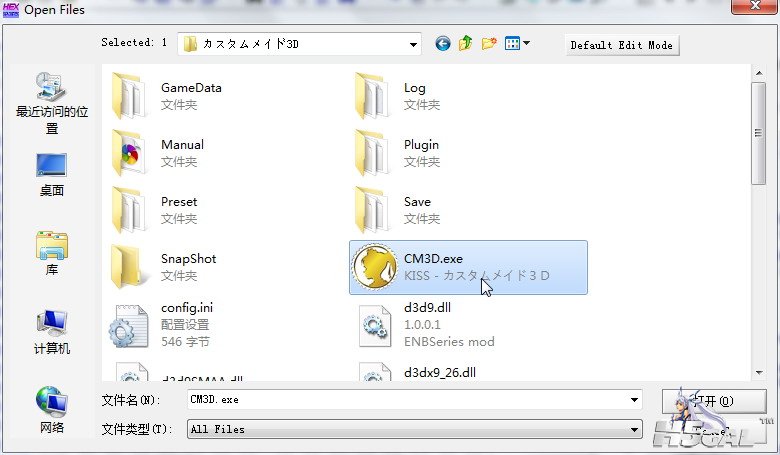This screenshot has height=455, width=780.
Task: Open the Network (网络) location
Action: [x=52, y=410]
